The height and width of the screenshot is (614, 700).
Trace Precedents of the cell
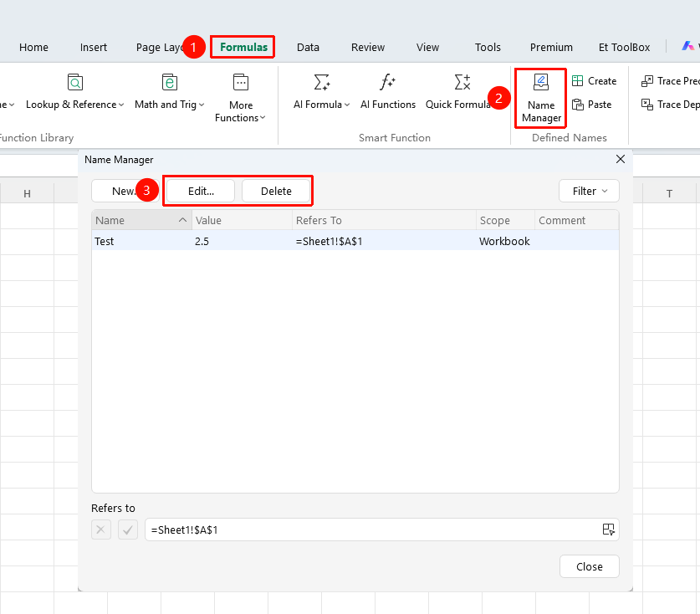tap(670, 81)
